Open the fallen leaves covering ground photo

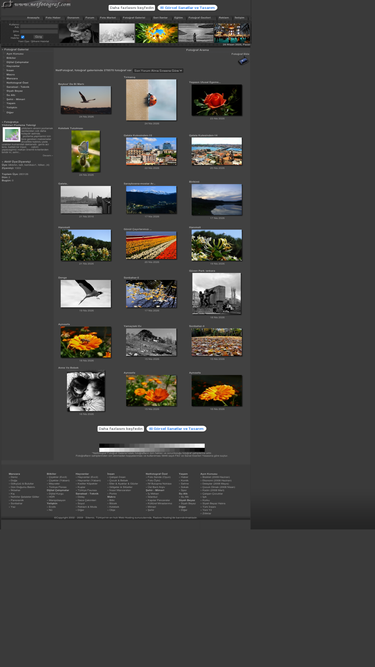coord(217,342)
